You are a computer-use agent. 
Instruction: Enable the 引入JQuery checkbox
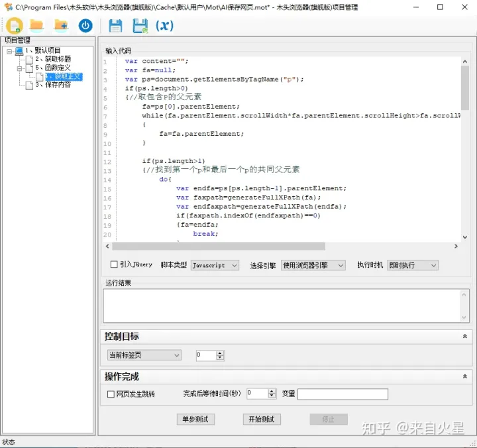point(114,265)
